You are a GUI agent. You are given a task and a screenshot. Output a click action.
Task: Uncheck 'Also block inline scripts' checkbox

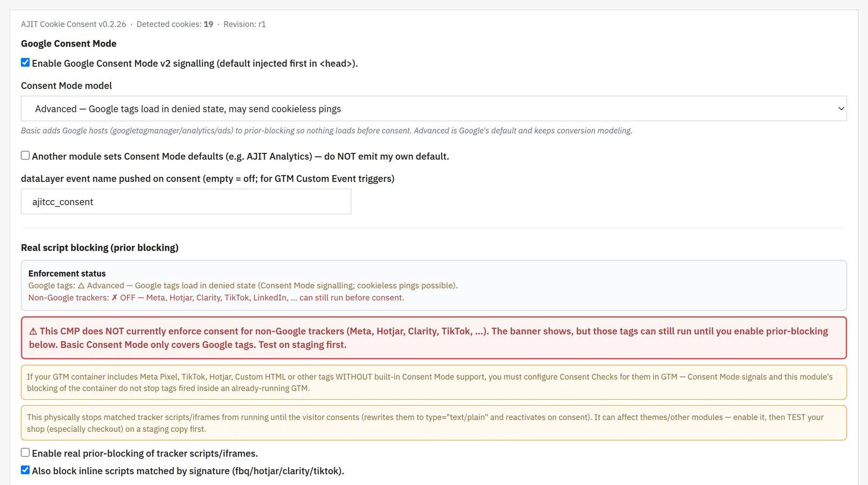pyautogui.click(x=25, y=470)
